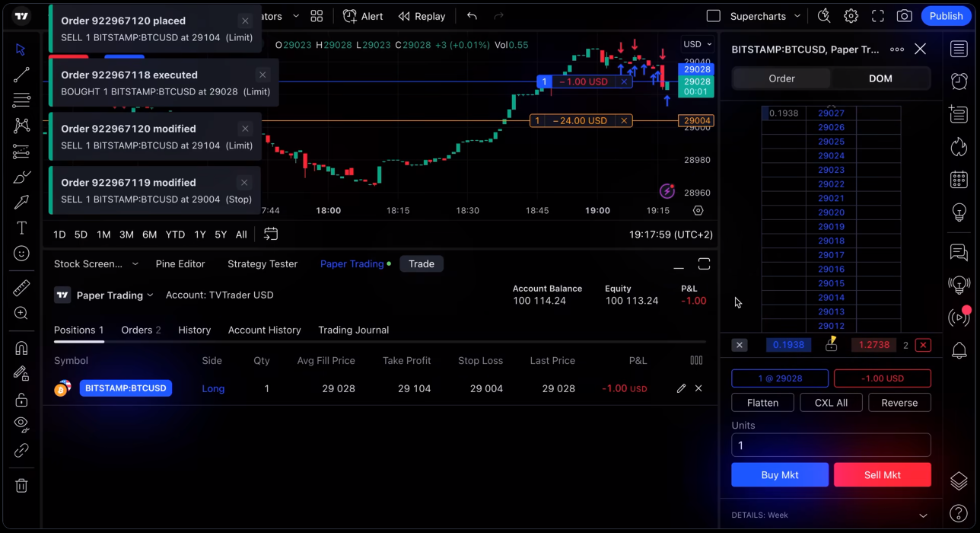
Task: Choose the chart patterns tool
Action: (21, 126)
